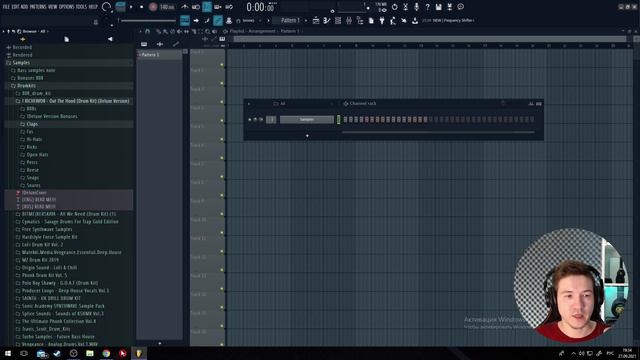Add a channel with the plus button
The image size is (640, 360).
pyautogui.click(x=307, y=136)
